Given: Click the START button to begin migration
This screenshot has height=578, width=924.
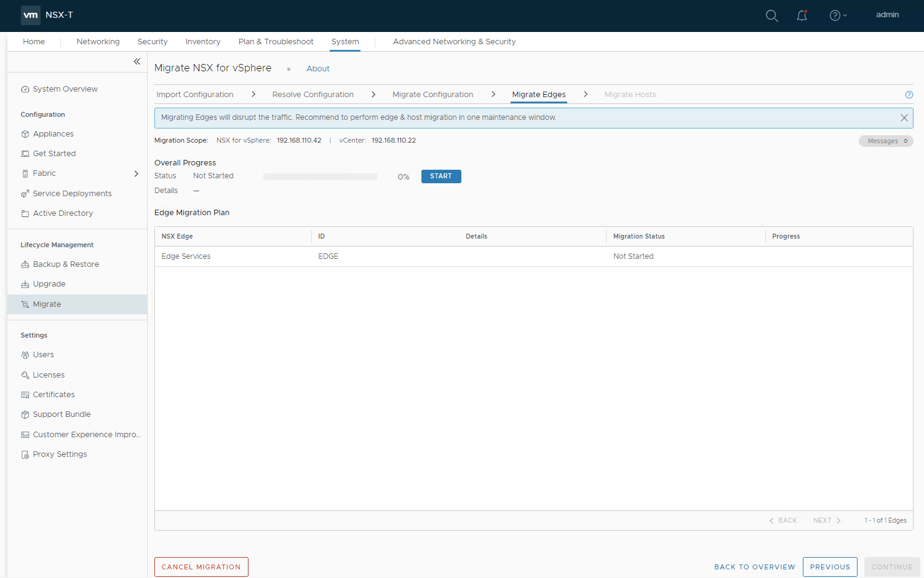Looking at the screenshot, I should coord(440,176).
